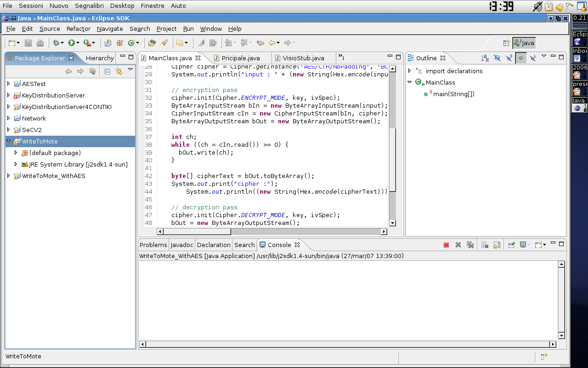
Task: Select the SeCV2 project
Action: (x=32, y=130)
